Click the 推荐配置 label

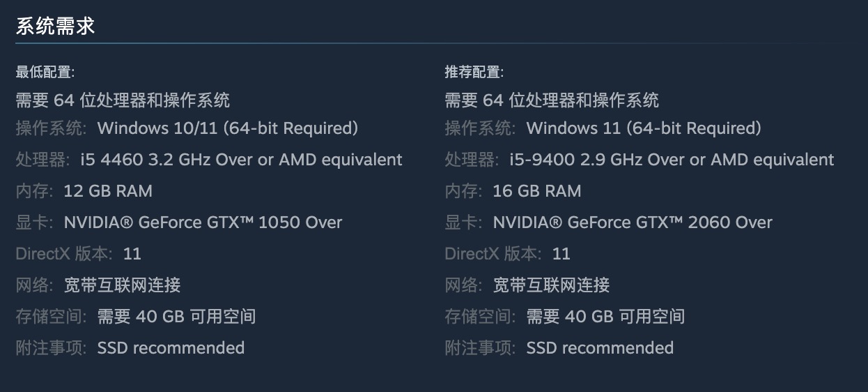[x=474, y=72]
